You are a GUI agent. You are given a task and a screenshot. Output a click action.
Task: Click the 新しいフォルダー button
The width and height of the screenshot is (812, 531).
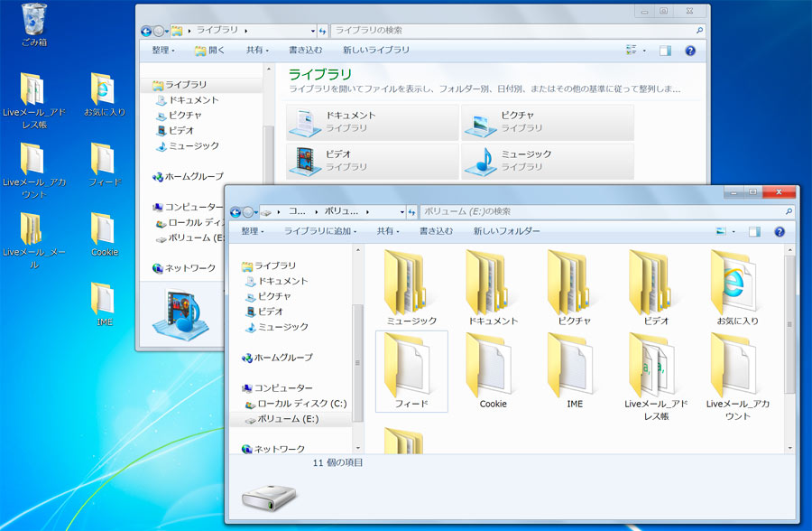tap(506, 231)
